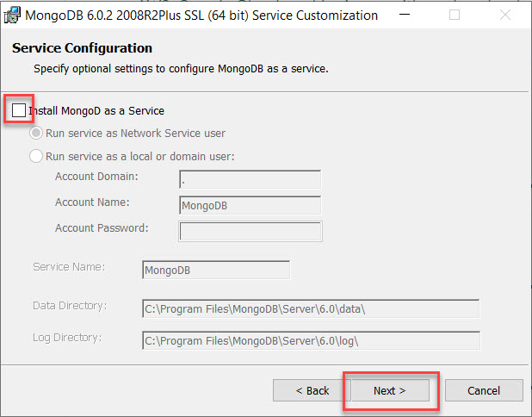Minimize the installer window
Image resolution: width=532 pixels, height=417 pixels.
(405, 15)
